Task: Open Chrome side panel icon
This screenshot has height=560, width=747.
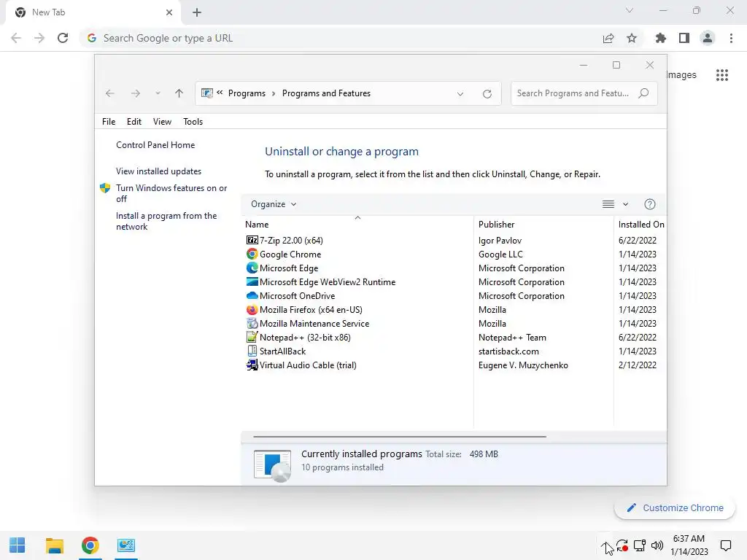Action: point(684,38)
